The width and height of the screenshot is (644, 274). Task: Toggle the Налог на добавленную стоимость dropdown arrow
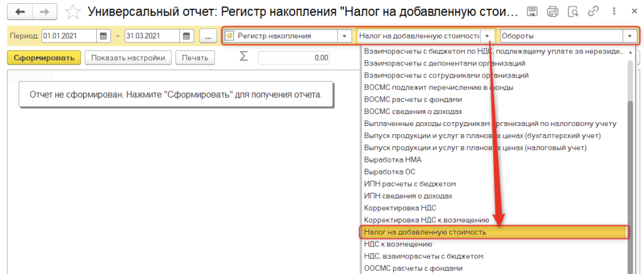(487, 36)
